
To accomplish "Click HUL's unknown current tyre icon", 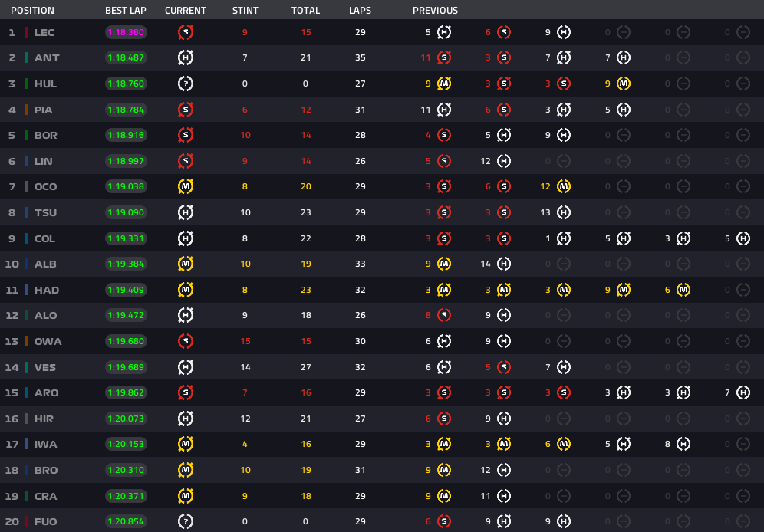I will click(x=186, y=84).
